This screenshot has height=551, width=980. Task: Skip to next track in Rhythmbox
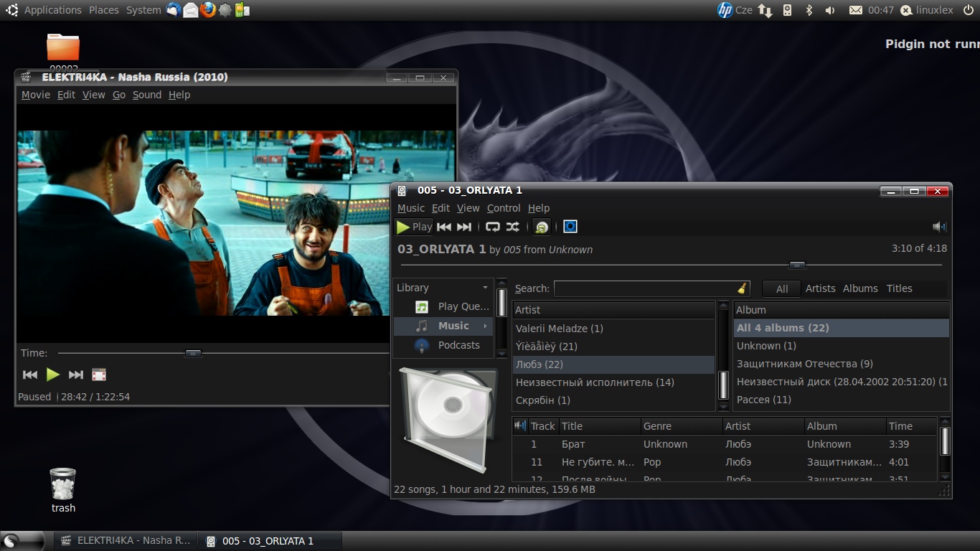(x=464, y=227)
